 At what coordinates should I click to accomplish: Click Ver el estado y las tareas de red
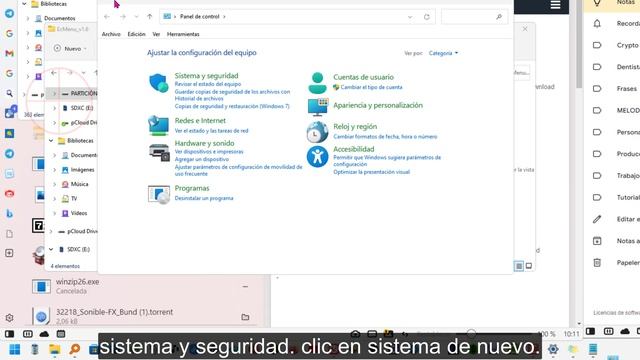(x=211, y=131)
